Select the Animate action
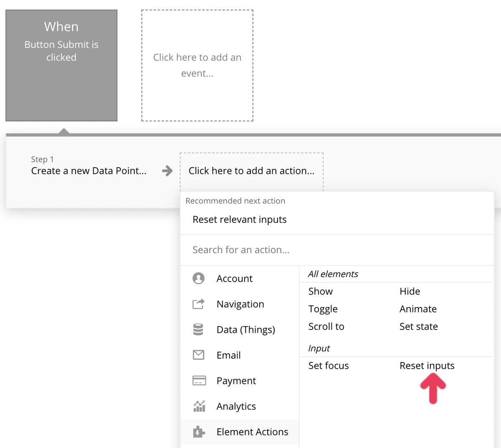The width and height of the screenshot is (501, 448). (418, 309)
